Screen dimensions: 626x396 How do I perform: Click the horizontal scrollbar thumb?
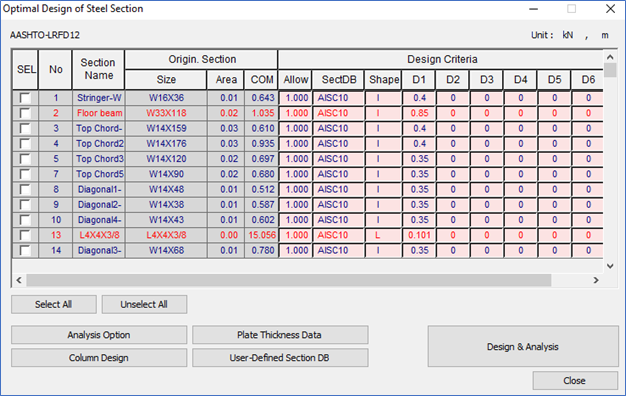pyautogui.click(x=289, y=280)
